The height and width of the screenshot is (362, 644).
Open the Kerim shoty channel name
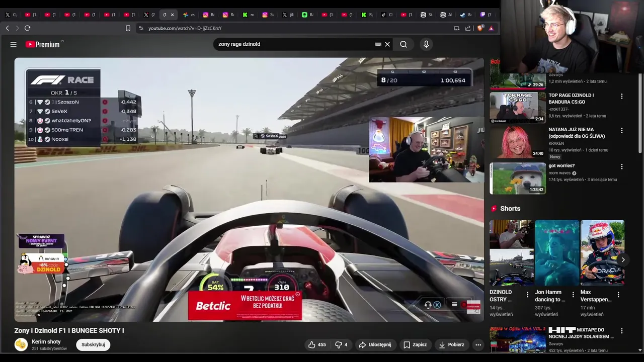46,342
